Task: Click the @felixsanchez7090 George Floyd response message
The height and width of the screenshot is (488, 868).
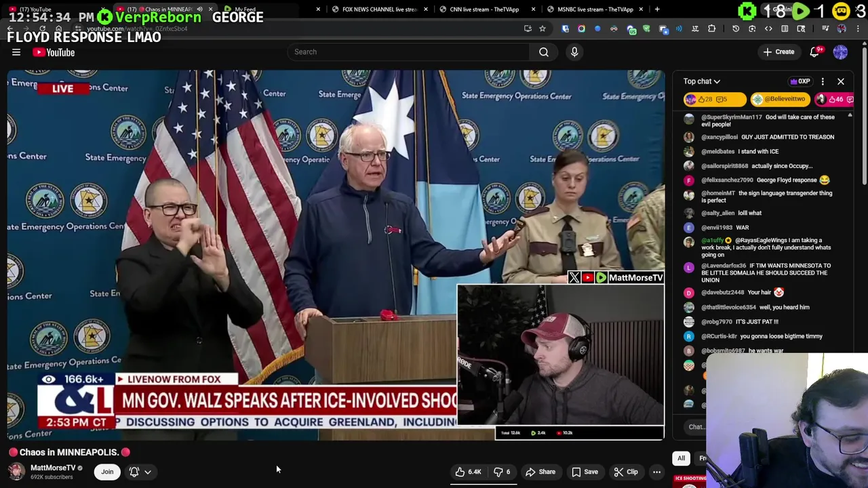Action: [x=765, y=180]
